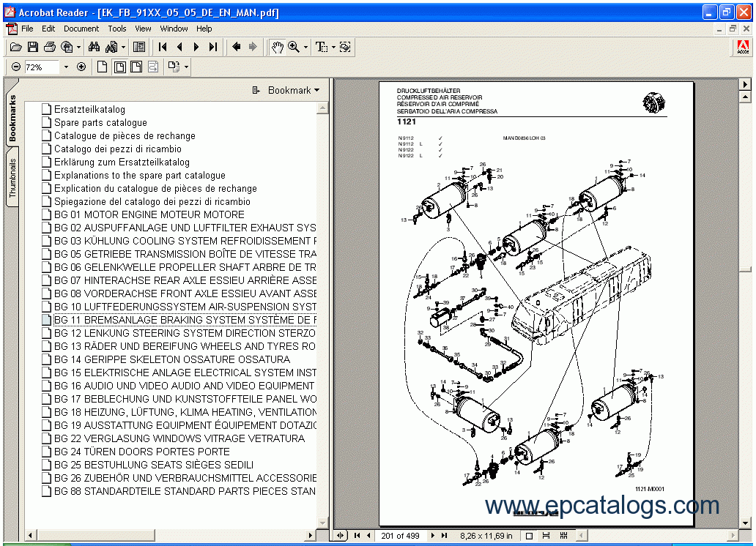Select Continuous Facing layout in status bar
The image size is (756, 546).
point(563,536)
